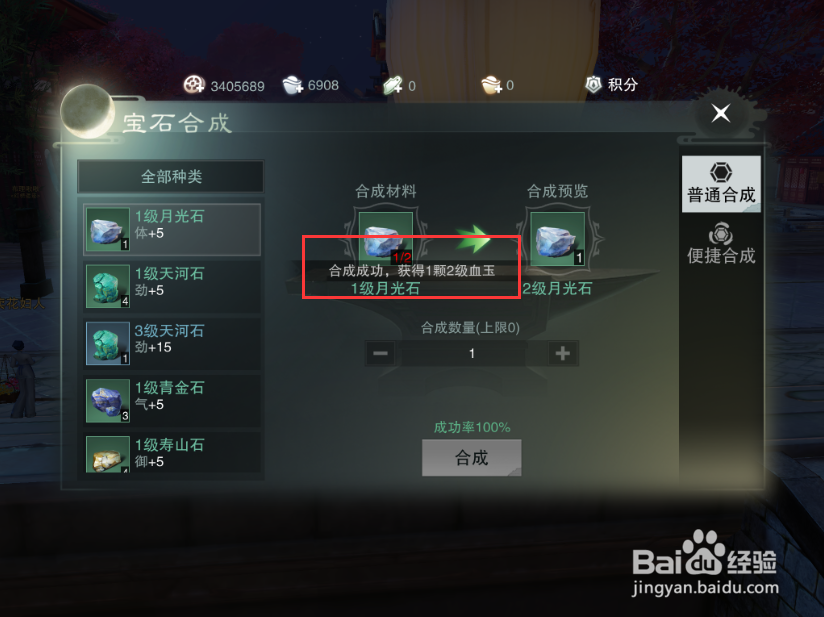This screenshot has height=617, width=824.
Task: Increase synthesis quantity with plus button
Action: point(563,353)
